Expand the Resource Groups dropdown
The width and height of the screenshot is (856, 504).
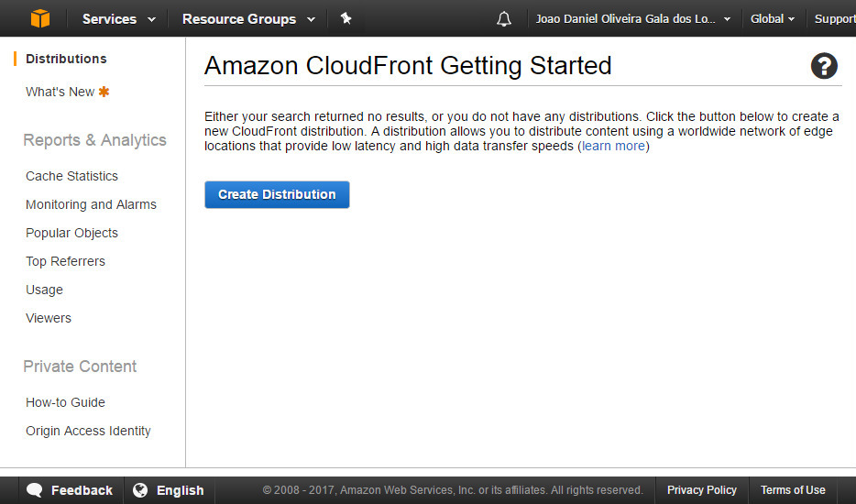pyautogui.click(x=248, y=19)
